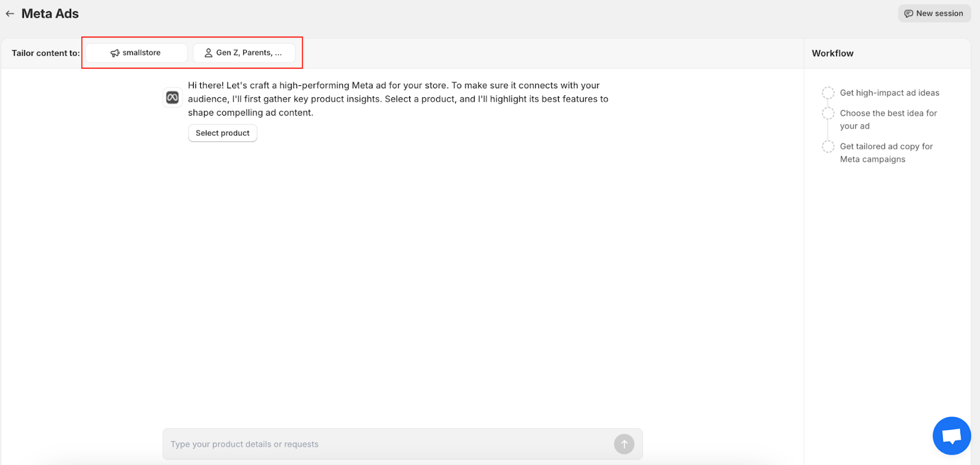Start a New session
The image size is (980, 465).
click(x=934, y=13)
